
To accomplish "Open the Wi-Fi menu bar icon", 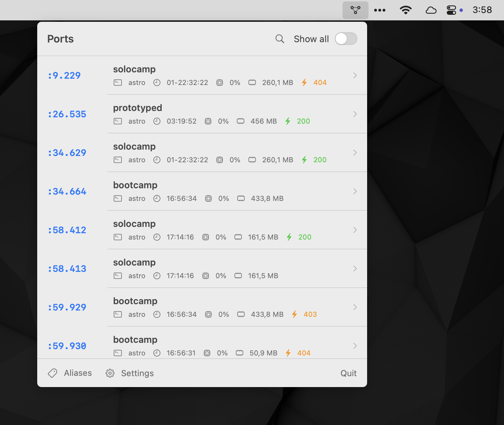I will 406,10.
